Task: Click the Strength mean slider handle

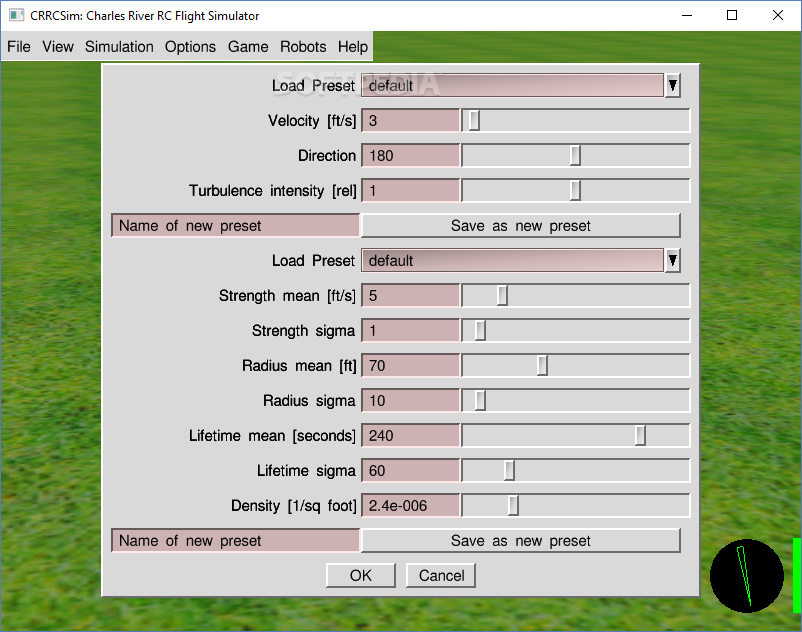Action: 502,296
